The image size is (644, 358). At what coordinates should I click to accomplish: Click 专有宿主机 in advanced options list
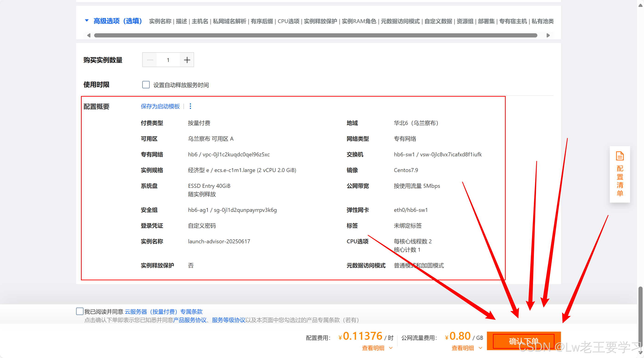pos(513,21)
